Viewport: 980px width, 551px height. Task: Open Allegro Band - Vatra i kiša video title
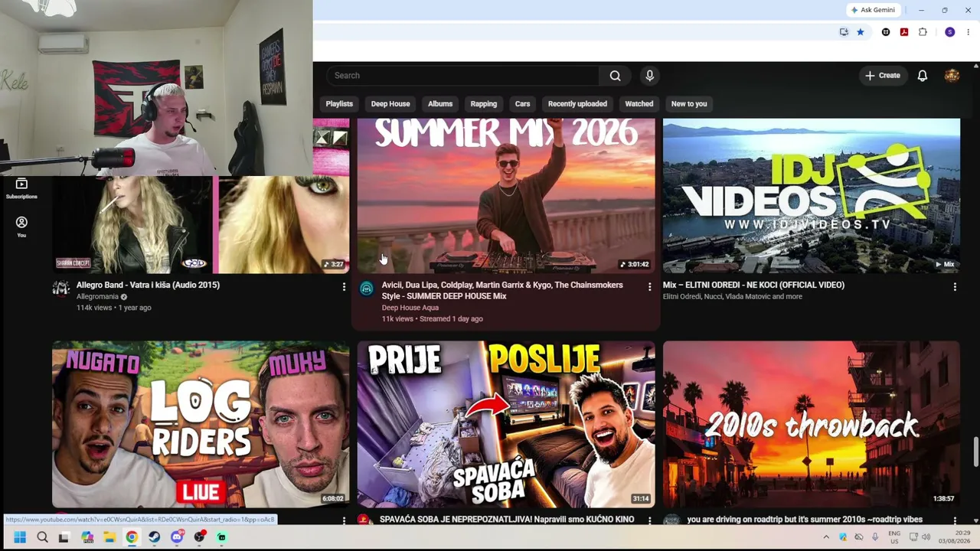click(x=148, y=285)
